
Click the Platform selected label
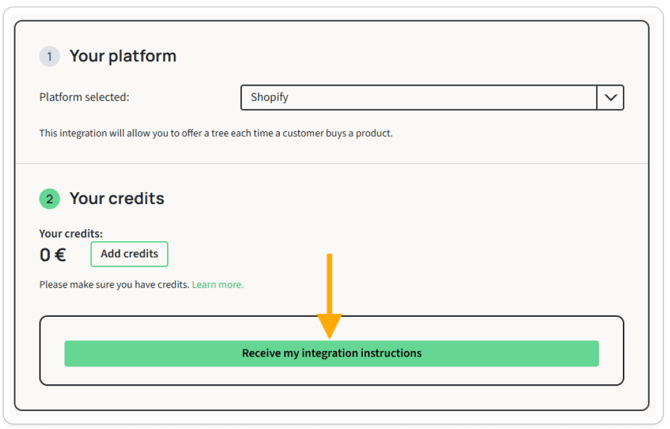[84, 97]
